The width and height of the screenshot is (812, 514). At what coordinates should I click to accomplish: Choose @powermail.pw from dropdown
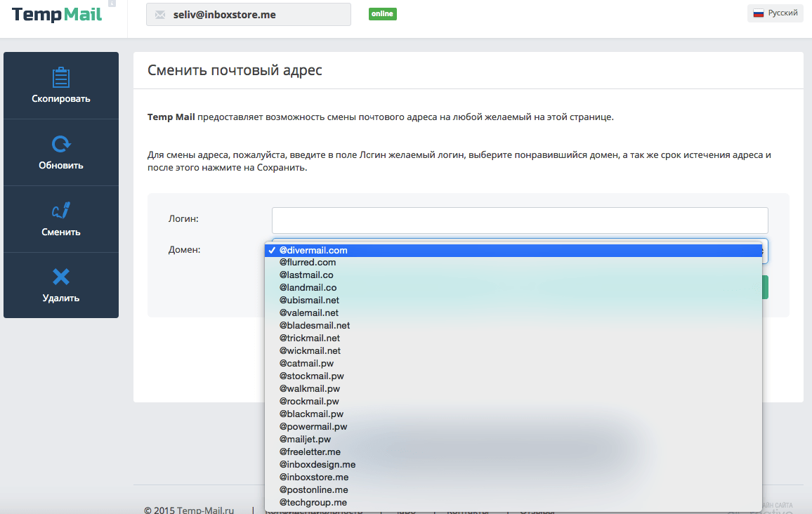point(513,426)
